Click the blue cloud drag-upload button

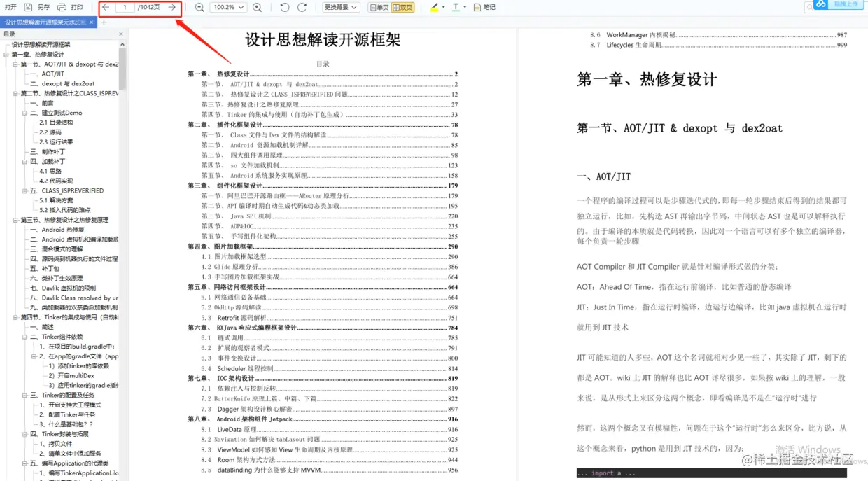[839, 4]
